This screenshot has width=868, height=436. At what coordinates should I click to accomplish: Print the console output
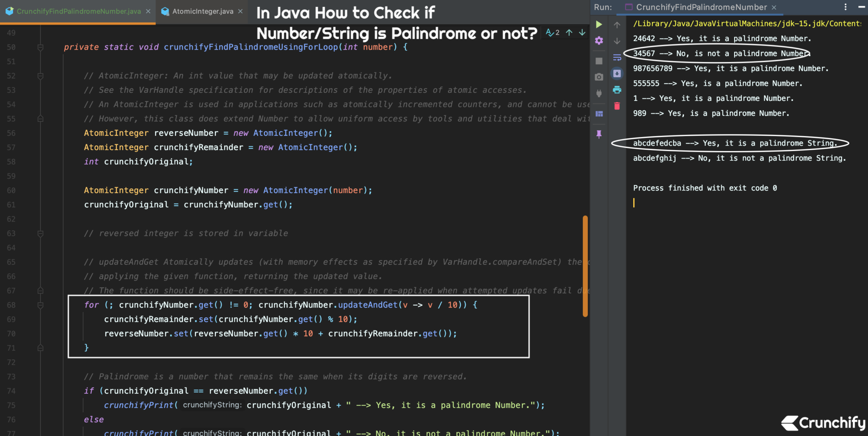click(617, 89)
